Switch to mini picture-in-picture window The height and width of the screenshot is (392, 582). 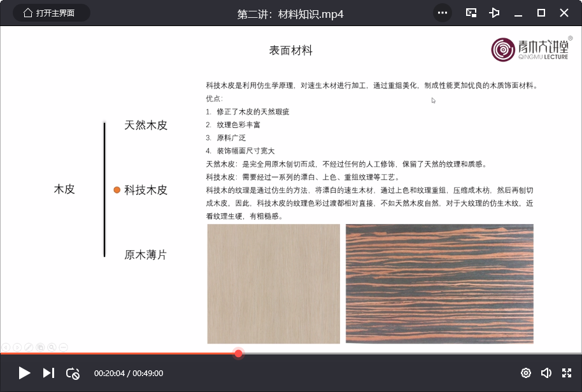(471, 13)
